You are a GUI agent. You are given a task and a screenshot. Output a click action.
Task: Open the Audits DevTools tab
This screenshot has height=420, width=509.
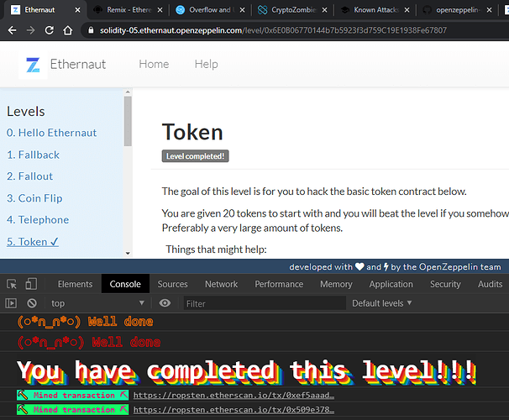coord(491,284)
